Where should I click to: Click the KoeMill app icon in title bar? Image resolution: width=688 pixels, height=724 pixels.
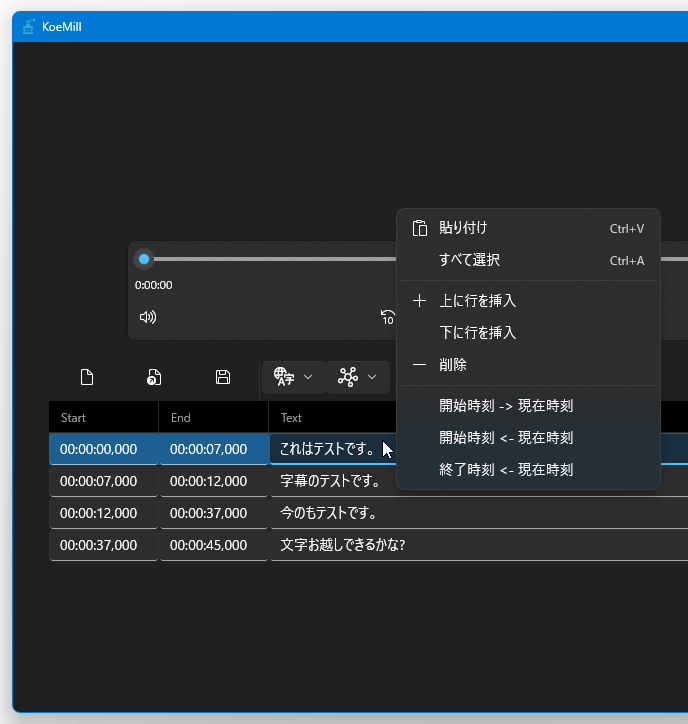tap(27, 27)
